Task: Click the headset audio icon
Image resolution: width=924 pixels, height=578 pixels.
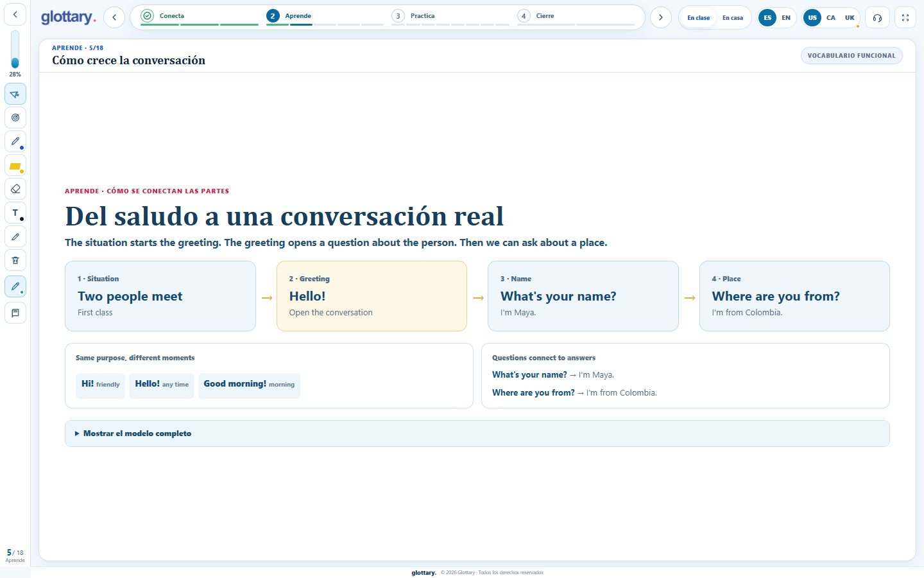Action: (877, 17)
